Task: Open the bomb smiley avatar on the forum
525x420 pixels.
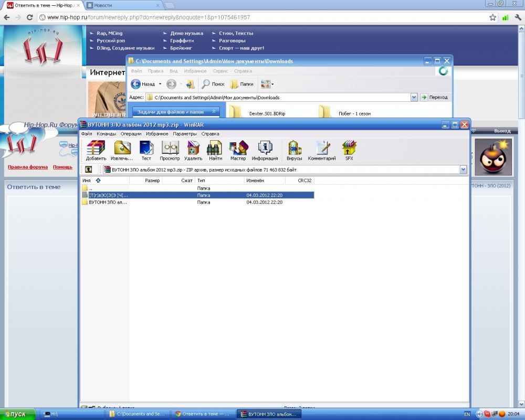Action: click(493, 157)
